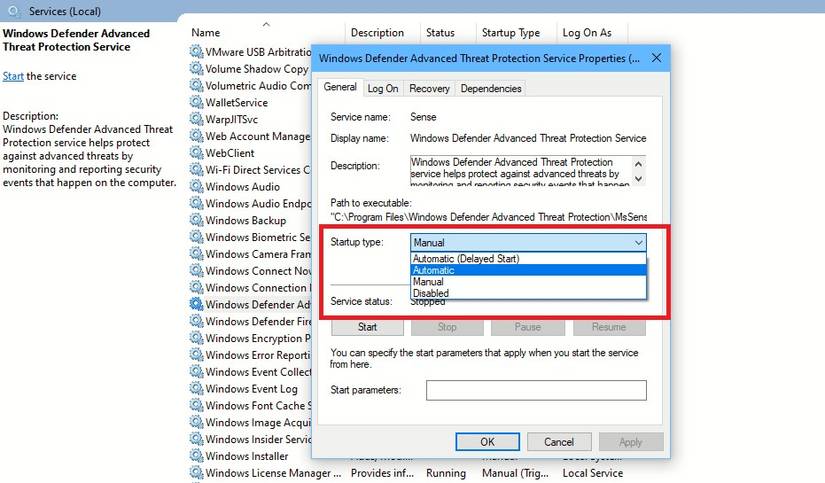This screenshot has width=825, height=483.
Task: Choose the highlighted Automatic startup option
Action: pos(528,270)
